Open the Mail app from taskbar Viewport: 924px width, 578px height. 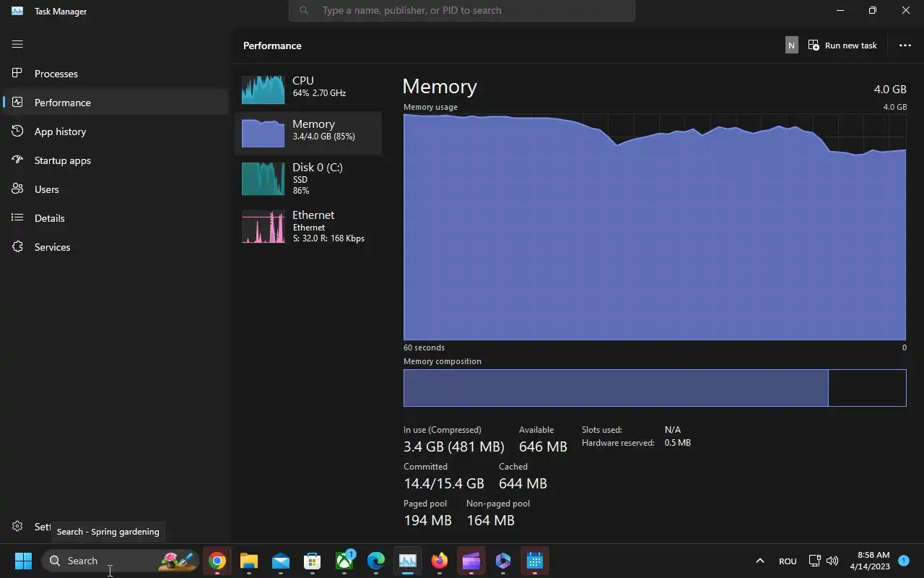(281, 561)
